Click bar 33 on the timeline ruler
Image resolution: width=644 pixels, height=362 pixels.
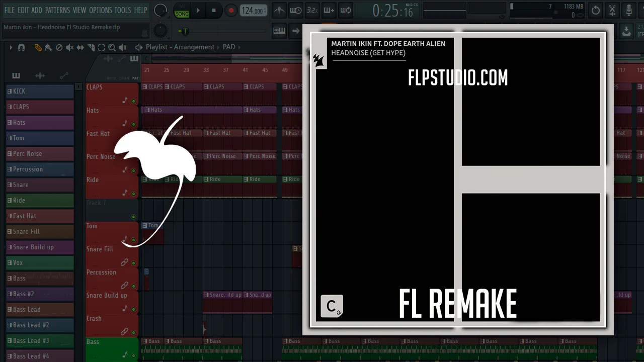point(206,70)
